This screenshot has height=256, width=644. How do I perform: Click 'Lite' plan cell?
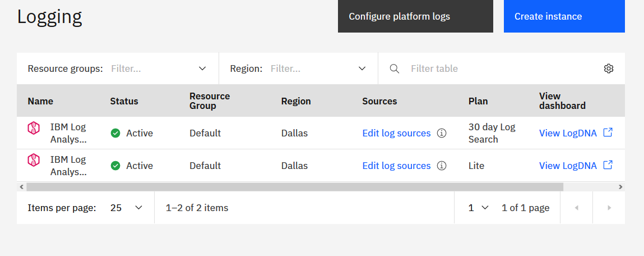476,166
